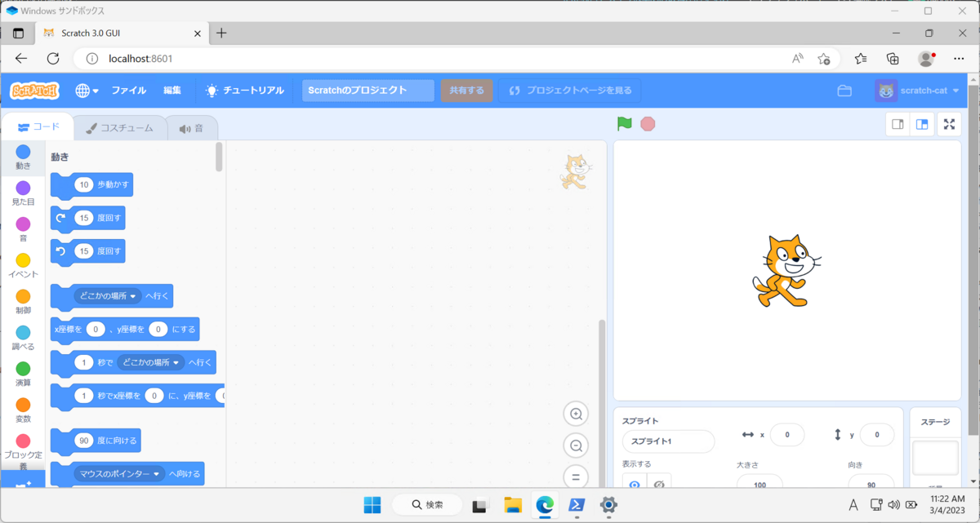Click the browser back arrow
The height and width of the screenshot is (523, 980).
tap(21, 59)
